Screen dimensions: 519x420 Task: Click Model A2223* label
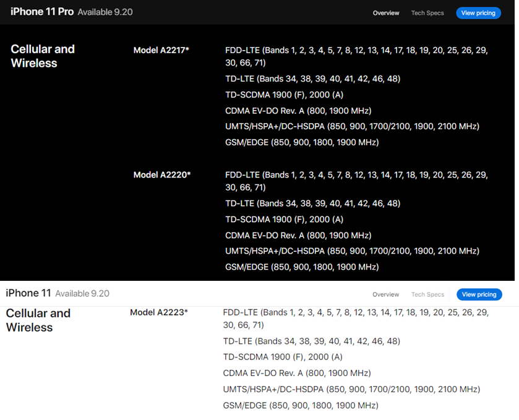point(159,312)
